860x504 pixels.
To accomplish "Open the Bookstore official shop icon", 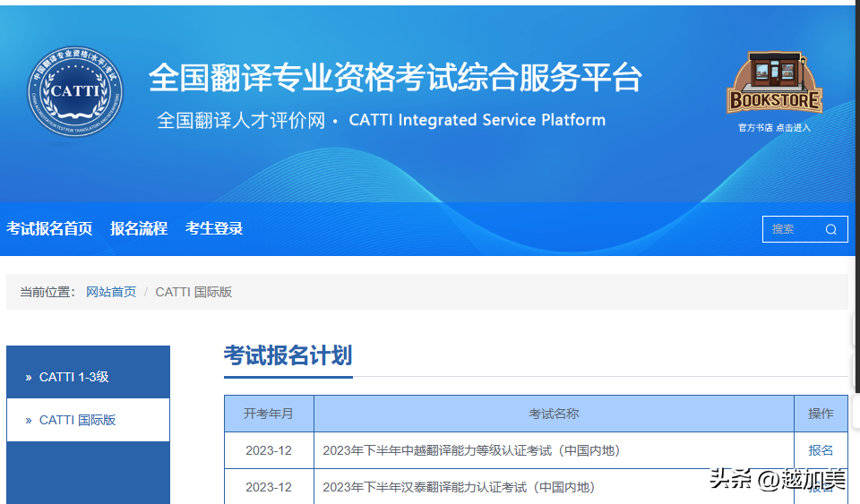I will pyautogui.click(x=774, y=83).
